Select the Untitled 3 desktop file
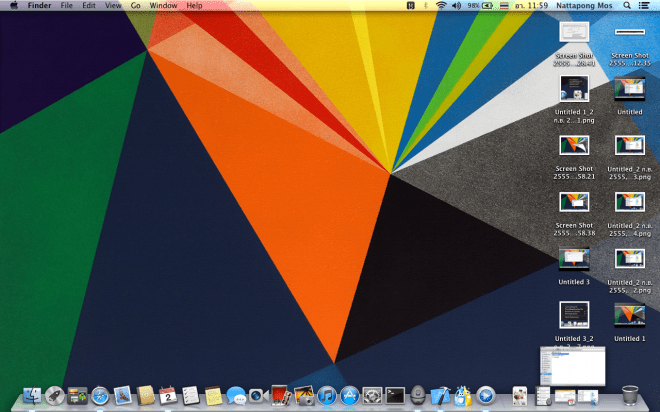Screen dimensions: 660x412 click(574, 264)
